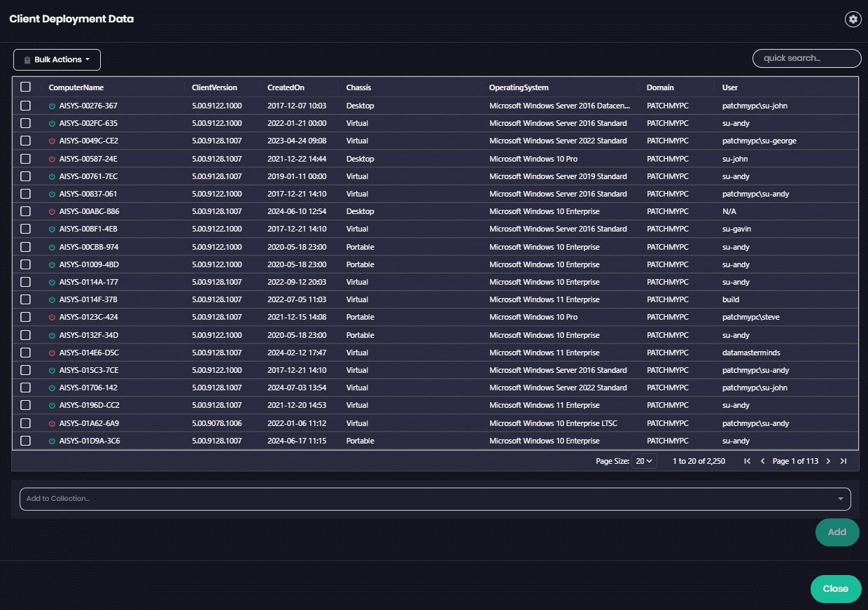Click the Add button
Image resolution: width=868 pixels, height=610 pixels.
836,532
